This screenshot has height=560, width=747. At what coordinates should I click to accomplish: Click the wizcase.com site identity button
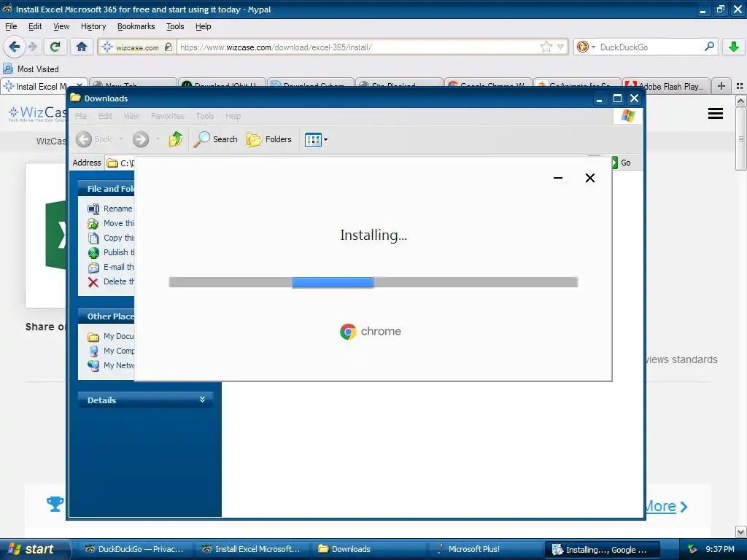[137, 47]
